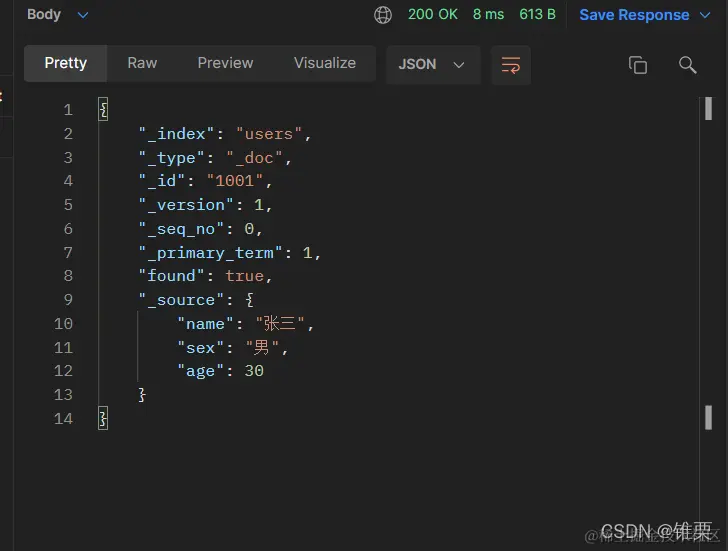Click the "_seq_no" key
728x551 pixels.
[x=181, y=229]
